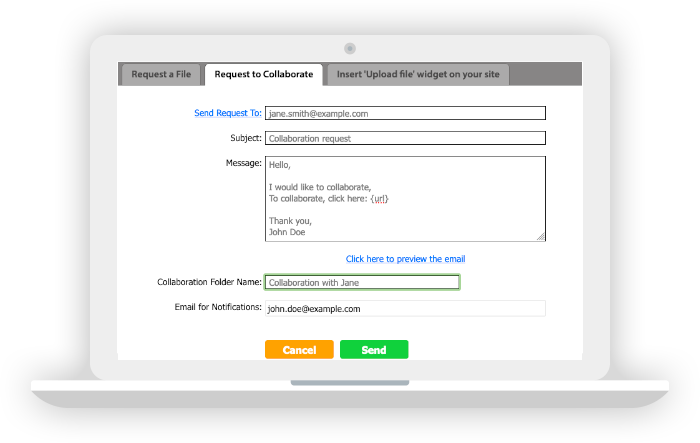Click the 'Subject:' label text
Image resolution: width=700 pixels, height=443 pixels.
coord(246,138)
